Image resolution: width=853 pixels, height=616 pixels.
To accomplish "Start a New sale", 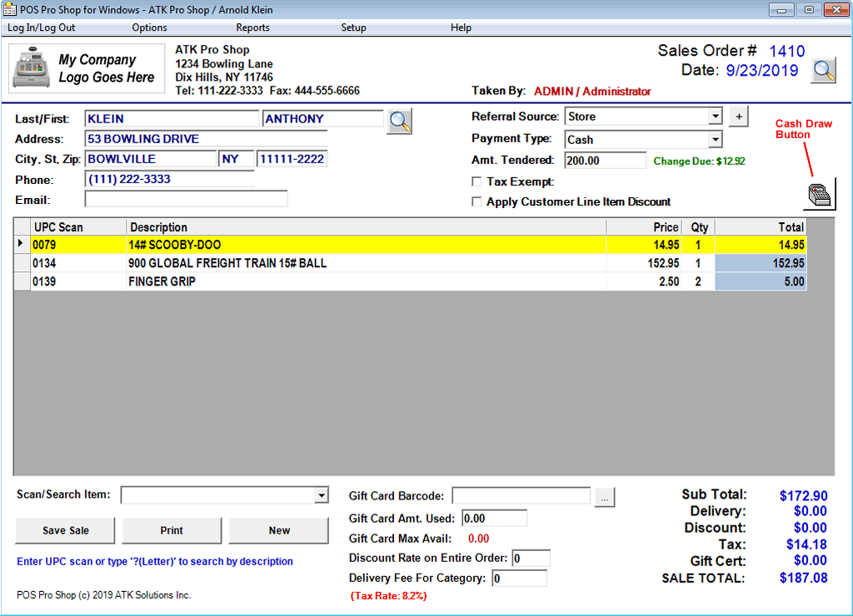I will (x=278, y=530).
